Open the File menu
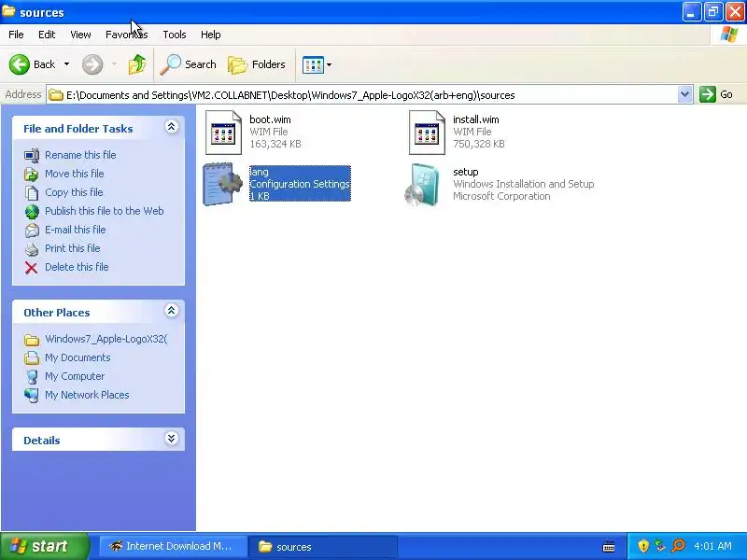The image size is (747, 560). tap(16, 35)
